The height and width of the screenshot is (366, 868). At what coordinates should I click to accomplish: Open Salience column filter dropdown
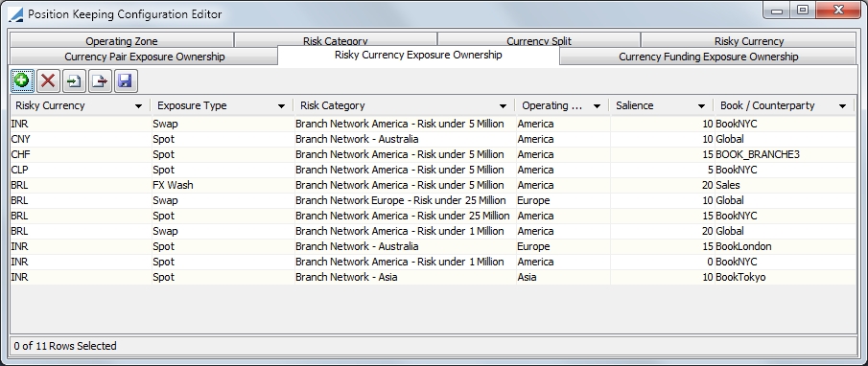(701, 106)
